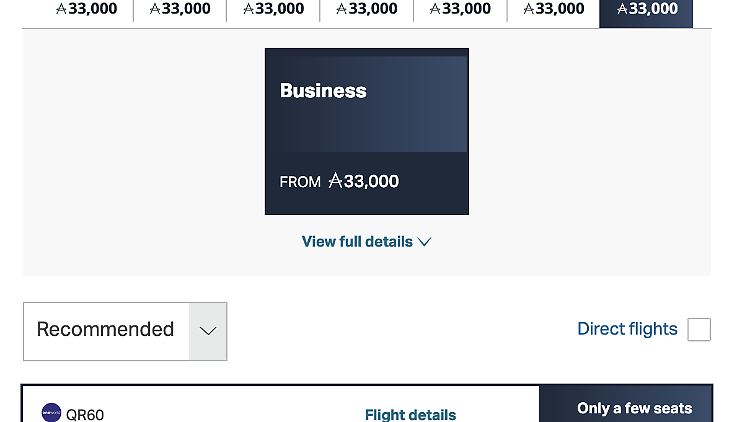Screen dimensions: 750x422
Task: Click the Avios symbol on highlighted date tab
Action: (x=622, y=9)
